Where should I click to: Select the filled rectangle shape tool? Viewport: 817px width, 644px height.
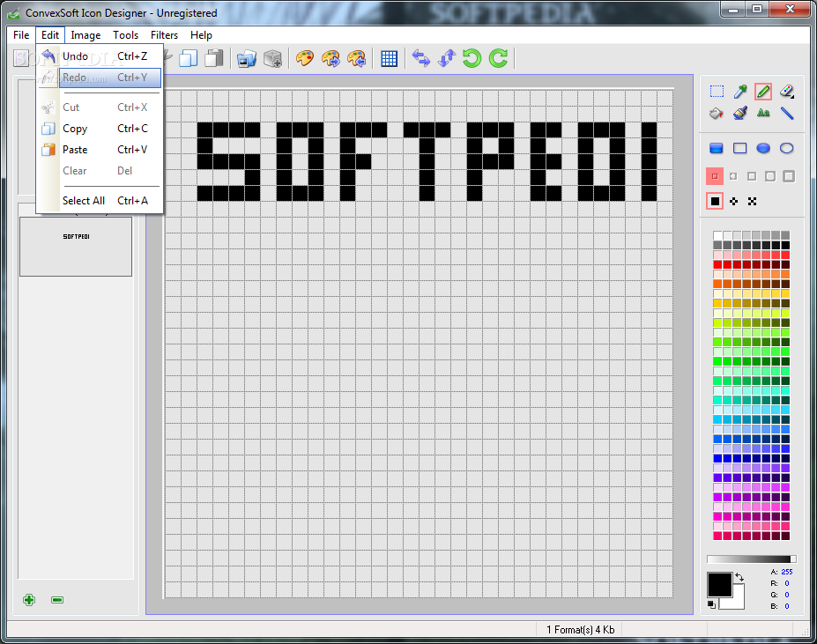717,149
